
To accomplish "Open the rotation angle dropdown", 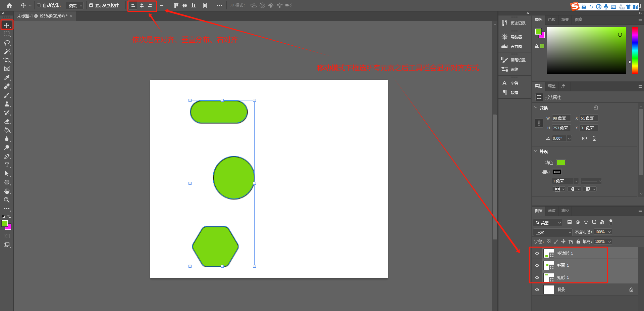I will 569,138.
